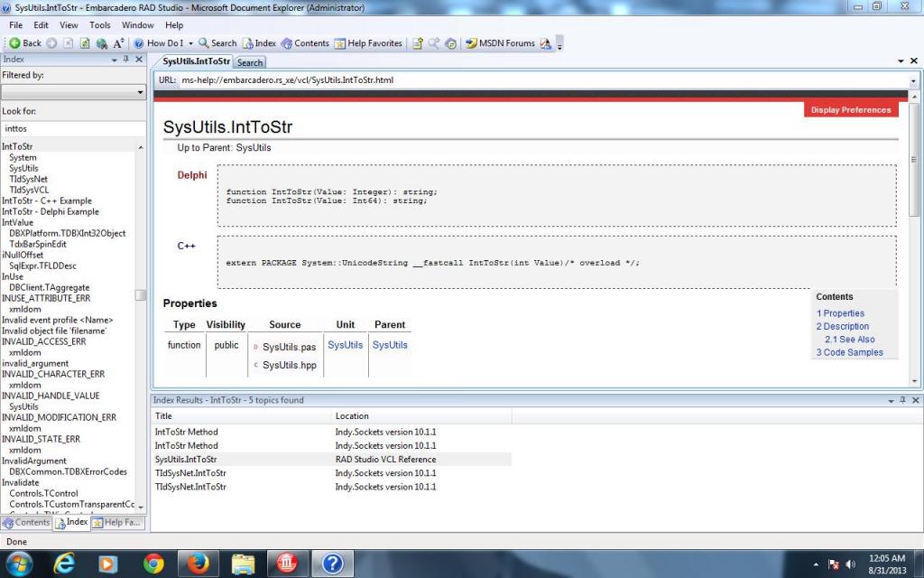
Task: Open the toolbar options overflow arrow
Action: point(559,44)
